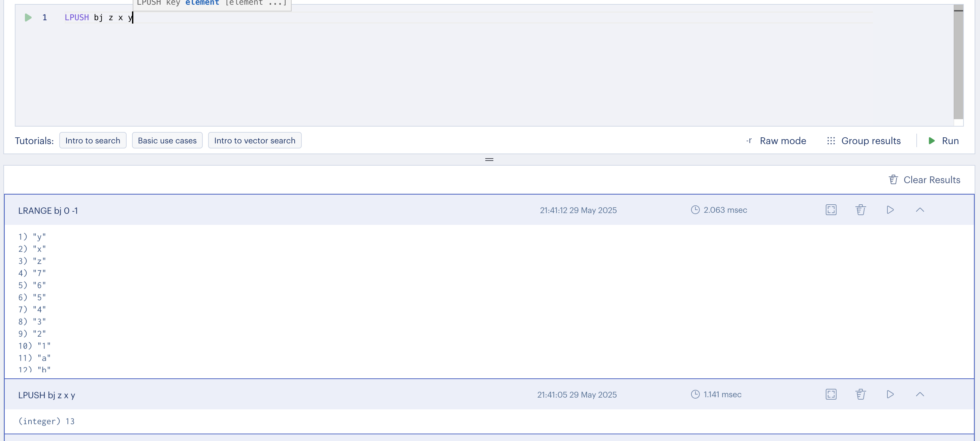The height and width of the screenshot is (441, 980).
Task: Click the green run arrow beside line 1
Action: pyautogui.click(x=28, y=18)
